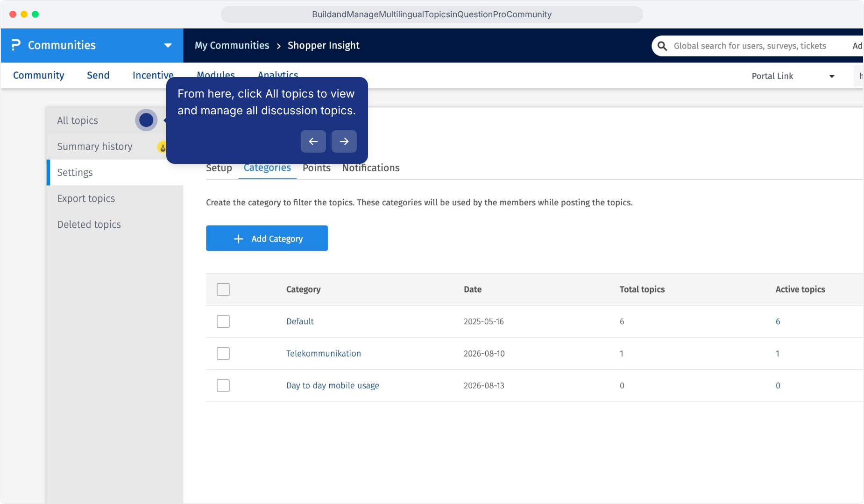Click the global search input field
This screenshot has height=504, width=864.
tap(757, 46)
